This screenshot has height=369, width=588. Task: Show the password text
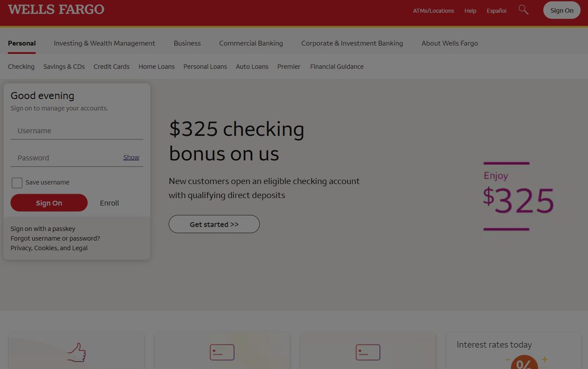pos(132,158)
